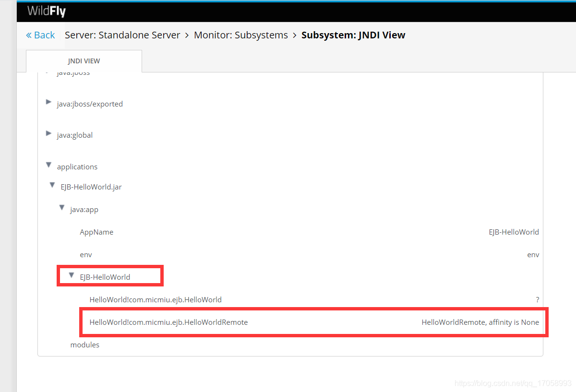Click the 'Subsystem: JNDI View' breadcrumb title
576x392 pixels.
pyautogui.click(x=353, y=35)
